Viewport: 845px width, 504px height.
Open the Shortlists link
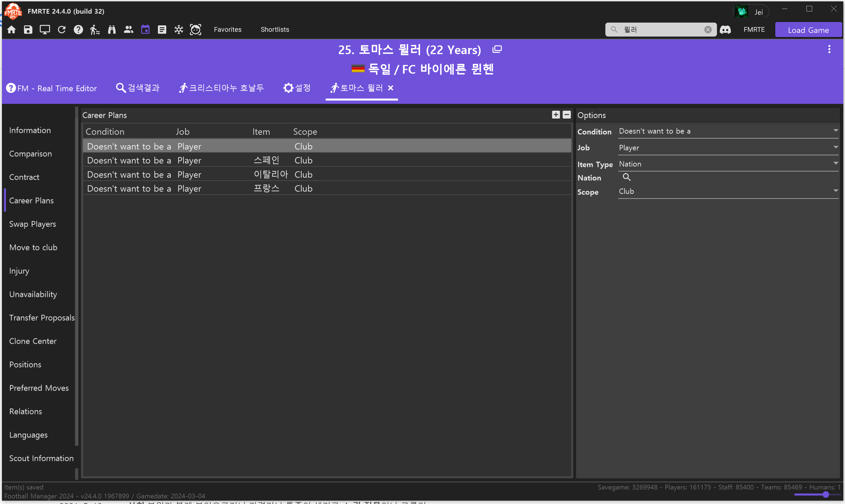(x=275, y=30)
